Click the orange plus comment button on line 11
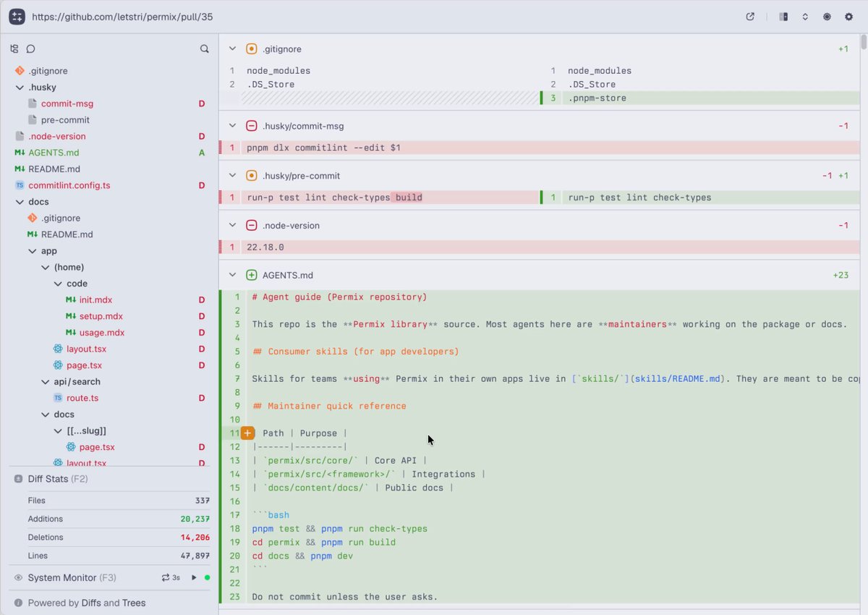868x615 pixels. tap(247, 433)
